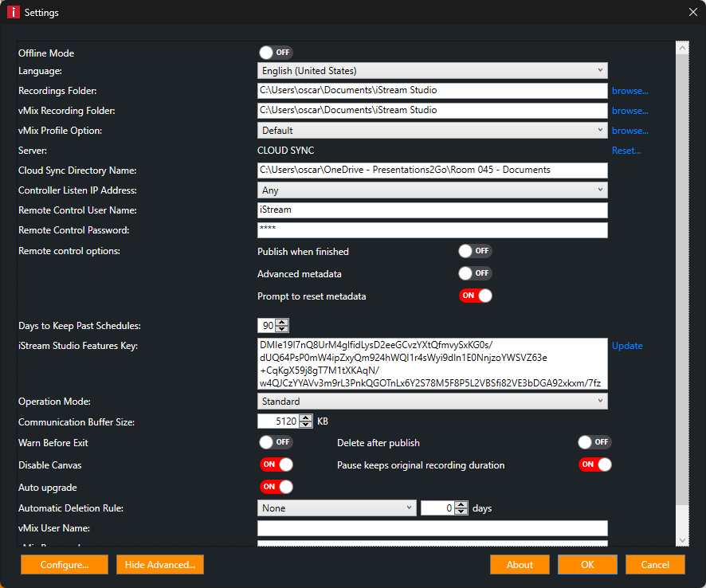Confirm settings with OK button
The image size is (706, 588).
[587, 565]
